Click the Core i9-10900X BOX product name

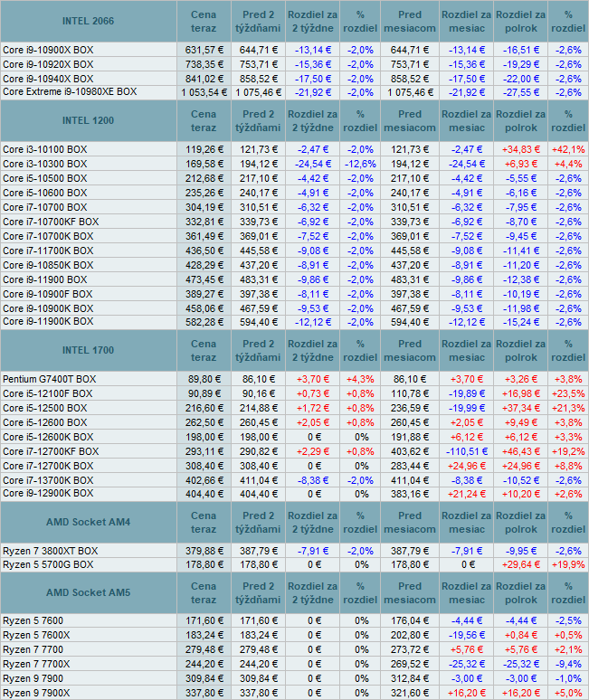[48, 50]
